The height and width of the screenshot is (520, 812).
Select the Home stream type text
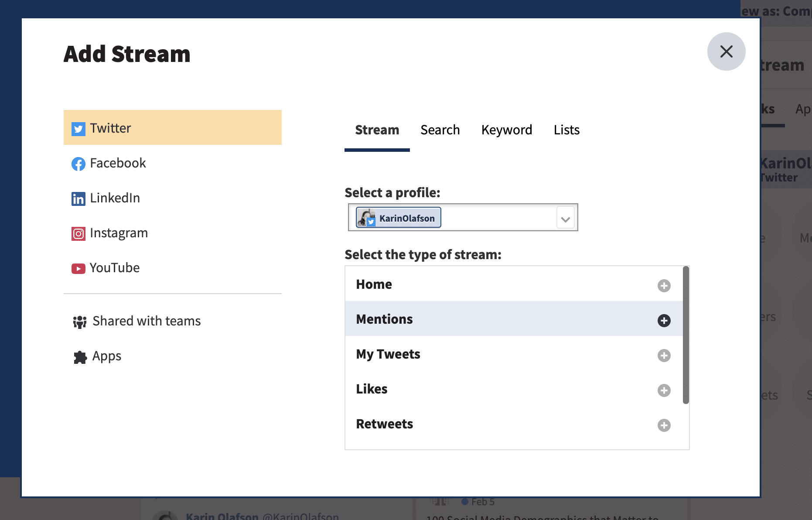374,284
